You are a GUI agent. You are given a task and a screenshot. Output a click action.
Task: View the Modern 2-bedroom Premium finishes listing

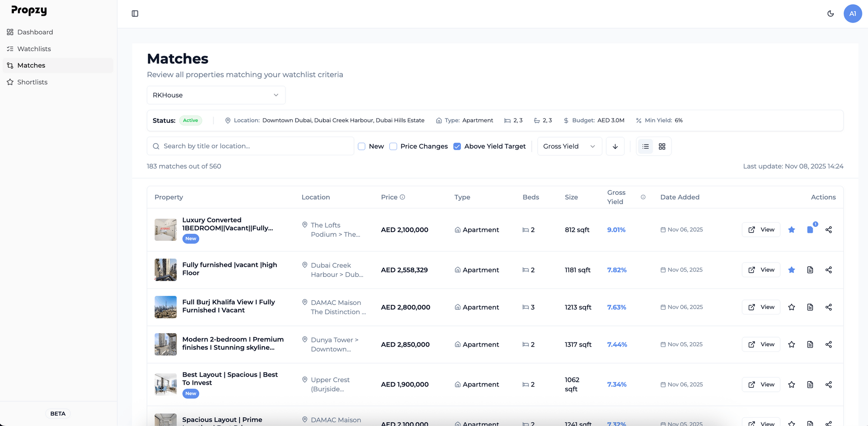point(761,344)
